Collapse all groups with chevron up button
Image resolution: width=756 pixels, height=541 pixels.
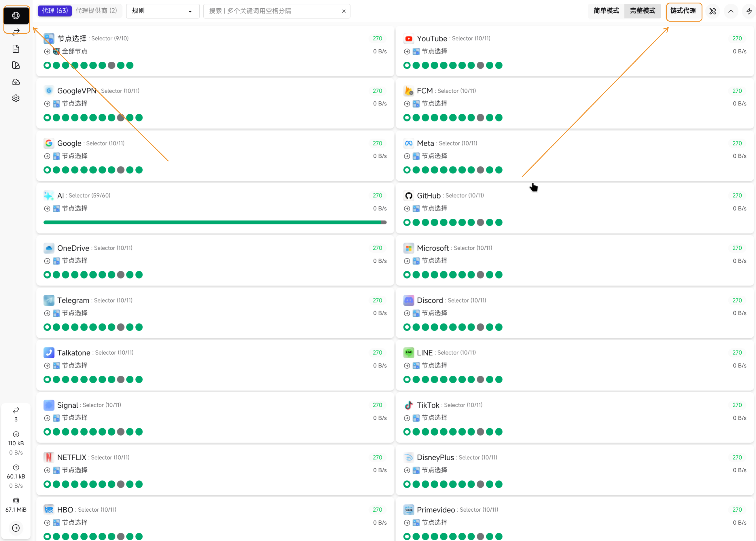[731, 11]
